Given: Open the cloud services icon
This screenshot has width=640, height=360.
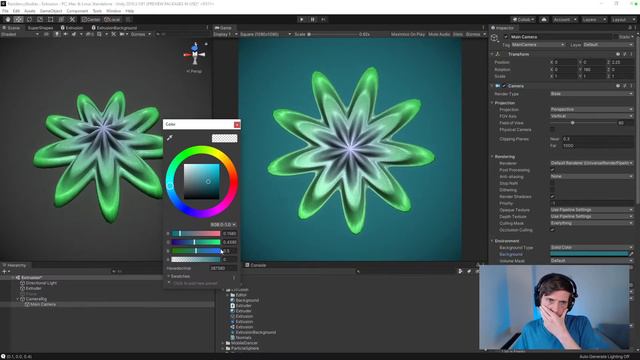Looking at the screenshot, I should (x=544, y=19).
